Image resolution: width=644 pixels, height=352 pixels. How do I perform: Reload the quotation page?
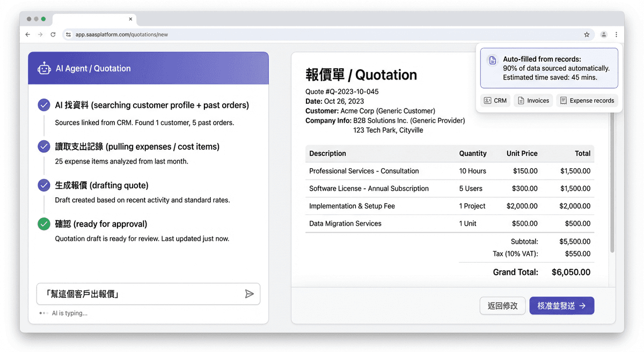[53, 34]
